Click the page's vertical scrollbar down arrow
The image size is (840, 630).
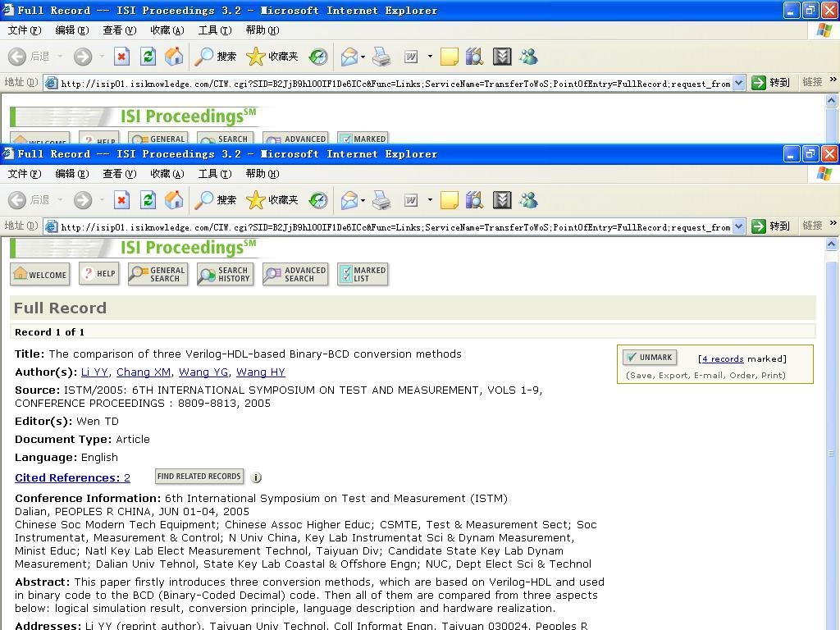pyautogui.click(x=832, y=622)
